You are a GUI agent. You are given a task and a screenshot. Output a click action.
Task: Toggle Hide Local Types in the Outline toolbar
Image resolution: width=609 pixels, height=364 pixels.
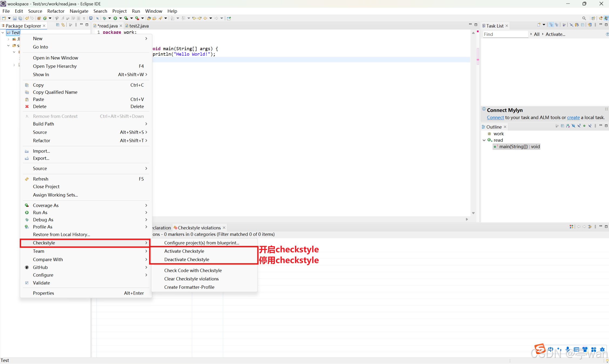click(590, 126)
